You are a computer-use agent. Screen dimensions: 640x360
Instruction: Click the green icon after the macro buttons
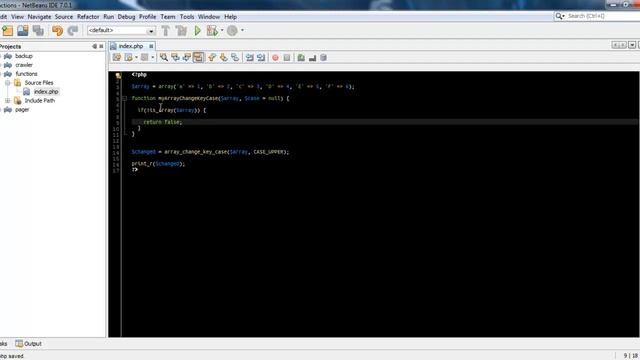coord(301,58)
